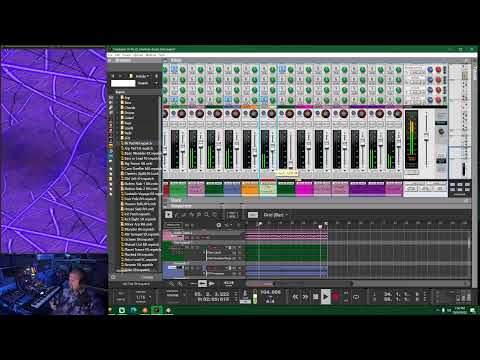Select the blue track in sequencer track list
Image resolution: width=480 pixels, height=360 pixels.
pyautogui.click(x=204, y=270)
